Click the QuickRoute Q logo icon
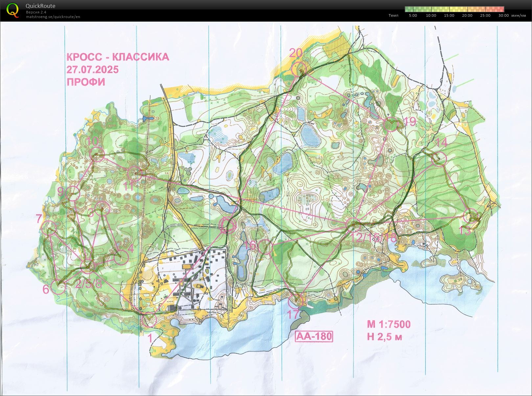532x396 pixels. point(12,10)
